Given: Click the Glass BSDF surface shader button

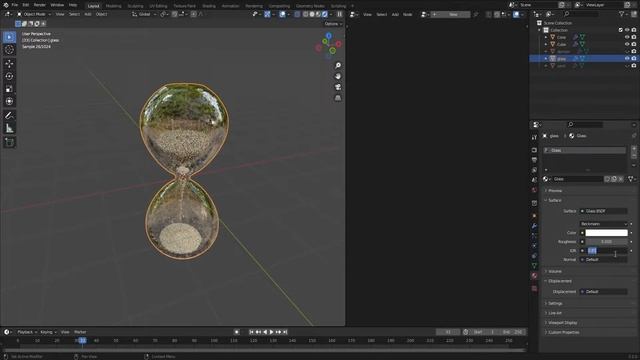Looking at the screenshot, I should click(x=604, y=211).
